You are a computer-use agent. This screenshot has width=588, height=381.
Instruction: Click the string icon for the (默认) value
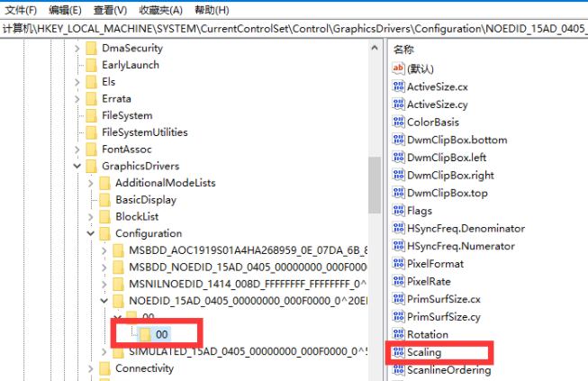click(399, 69)
